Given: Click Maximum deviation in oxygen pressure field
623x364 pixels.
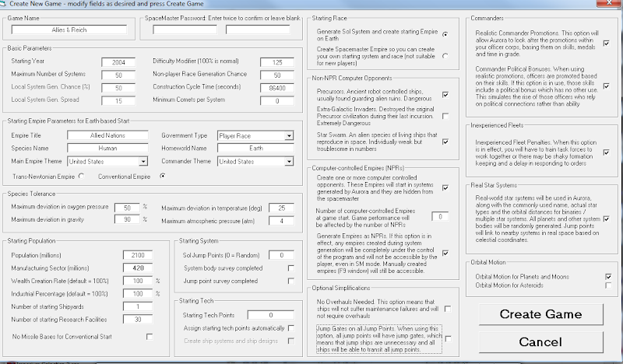Looking at the screenshot, I should tap(127, 208).
